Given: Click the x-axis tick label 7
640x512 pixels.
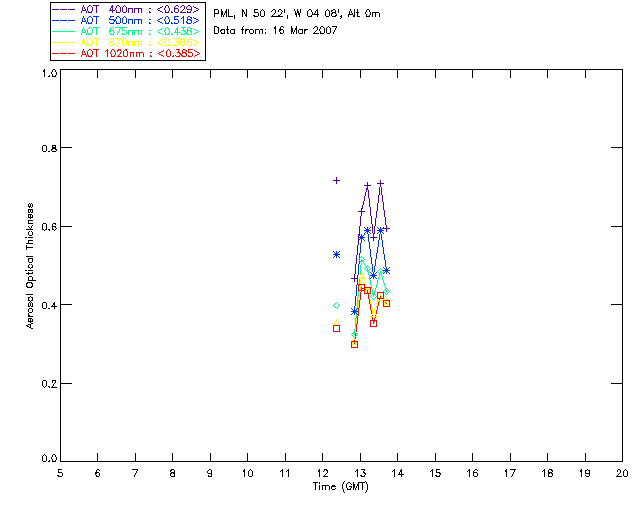Looking at the screenshot, I should pyautogui.click(x=135, y=473).
